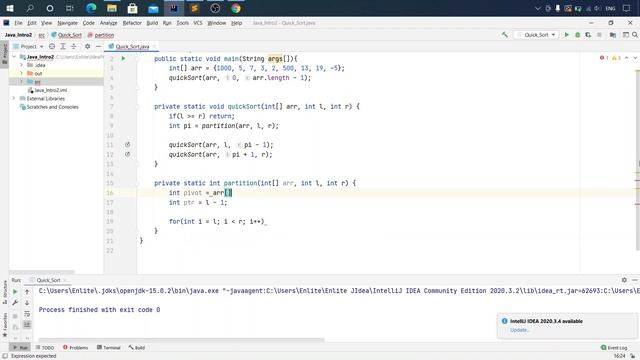This screenshot has width=640, height=360.
Task: Open the Build tool window tab
Action: tap(137, 348)
